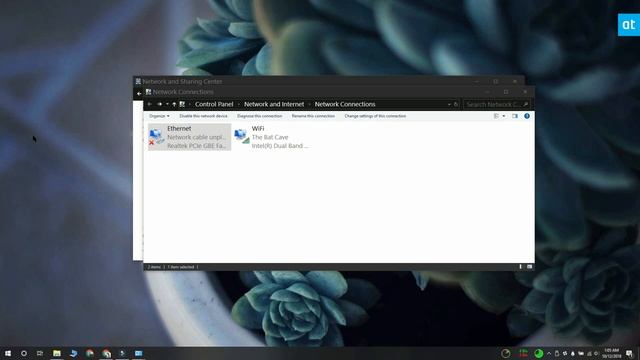Viewport: 640px width, 360px height.
Task: Open the Organize menu
Action: pyautogui.click(x=159, y=116)
